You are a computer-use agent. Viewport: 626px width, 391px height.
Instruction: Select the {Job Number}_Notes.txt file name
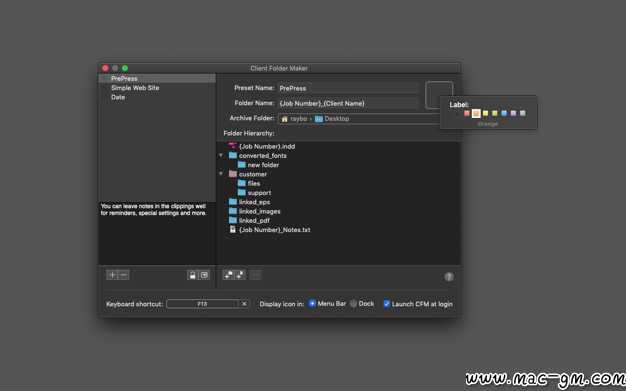point(274,230)
